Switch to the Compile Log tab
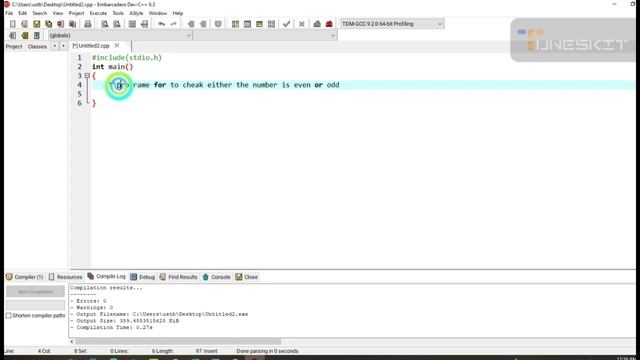Viewport: 640px width, 360px height. coord(107,276)
